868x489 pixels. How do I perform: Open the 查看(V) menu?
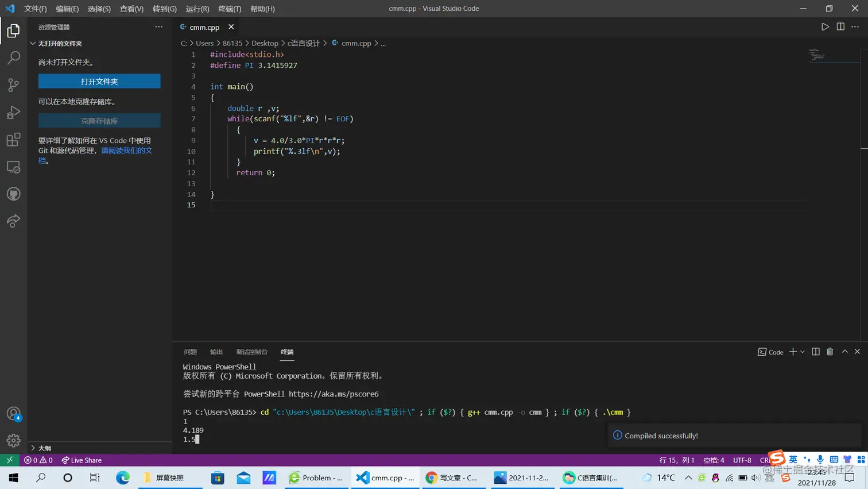point(131,9)
